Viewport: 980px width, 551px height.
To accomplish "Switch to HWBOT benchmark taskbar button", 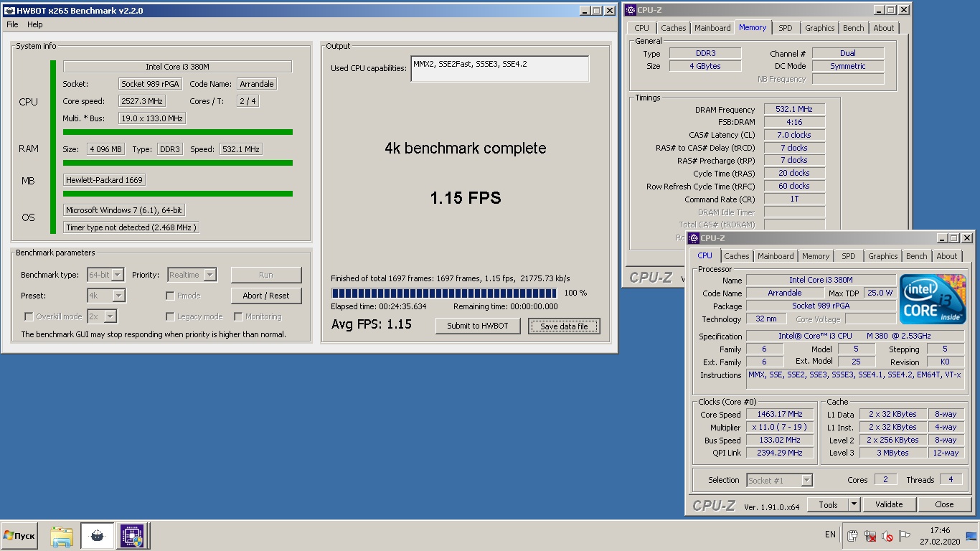I will point(97,536).
